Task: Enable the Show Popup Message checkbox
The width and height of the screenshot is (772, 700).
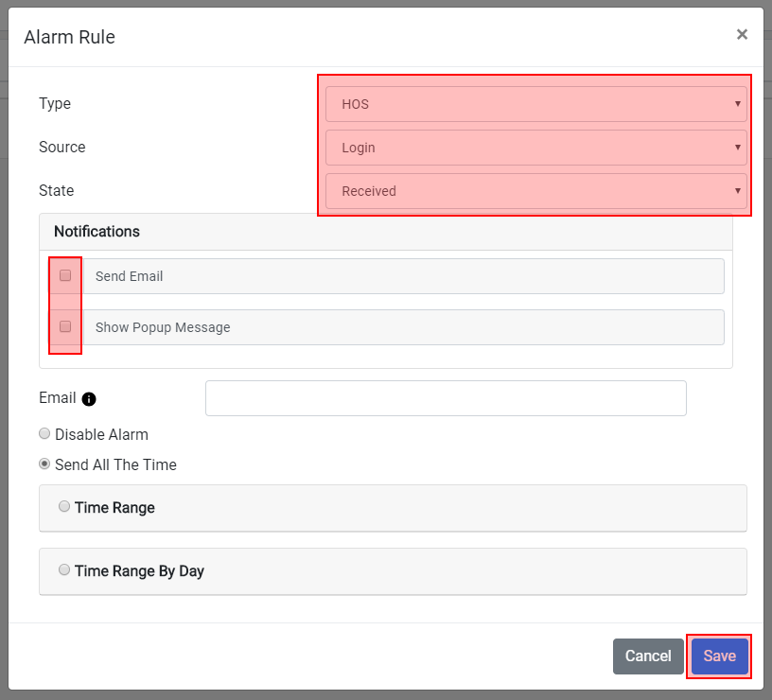Action: pyautogui.click(x=65, y=326)
